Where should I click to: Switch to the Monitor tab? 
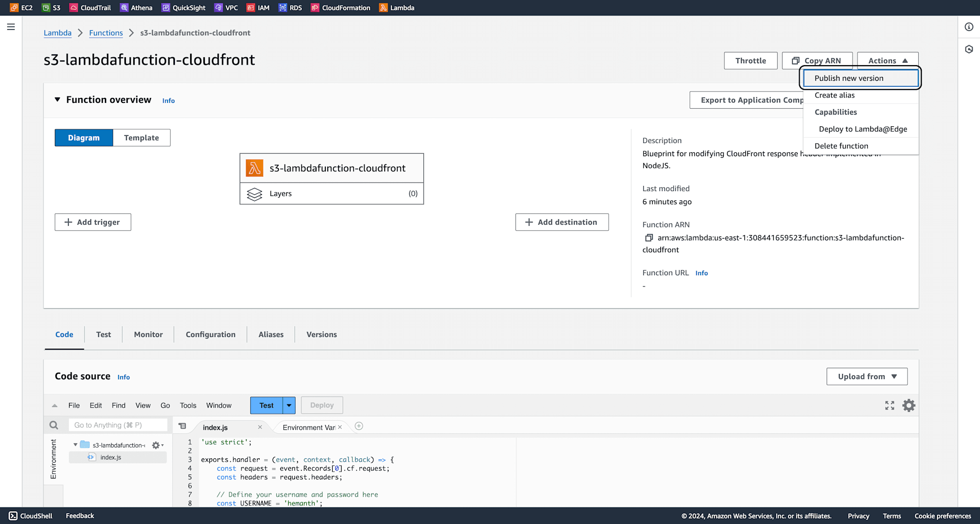[148, 334]
